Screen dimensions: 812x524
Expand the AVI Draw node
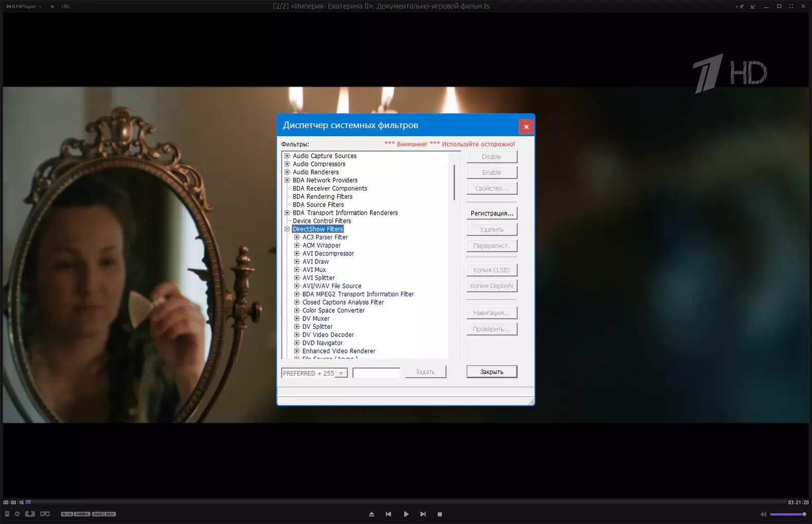click(x=297, y=261)
